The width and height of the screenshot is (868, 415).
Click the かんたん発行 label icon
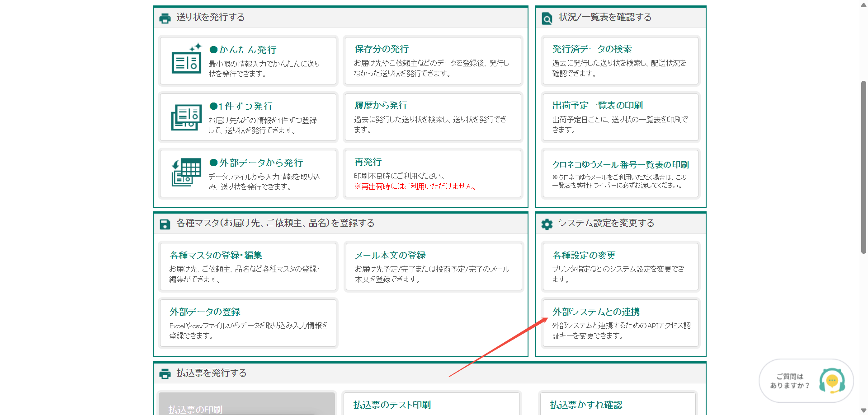click(x=186, y=59)
